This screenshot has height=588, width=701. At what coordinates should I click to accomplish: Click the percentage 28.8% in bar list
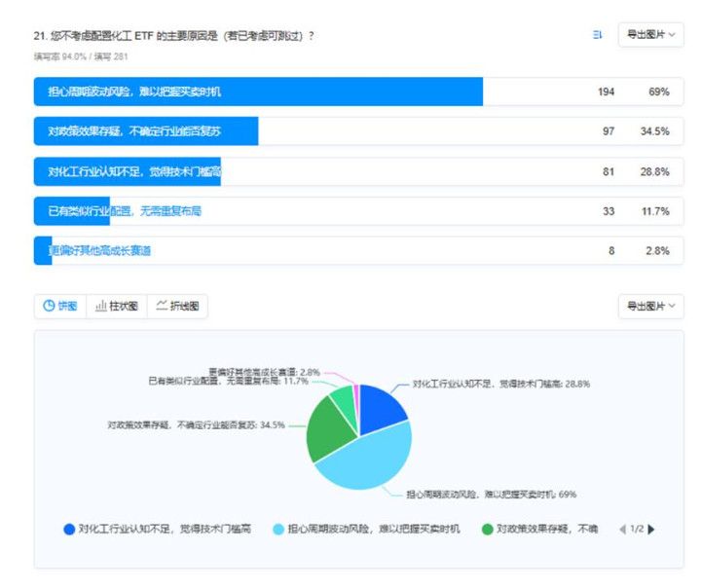point(655,171)
